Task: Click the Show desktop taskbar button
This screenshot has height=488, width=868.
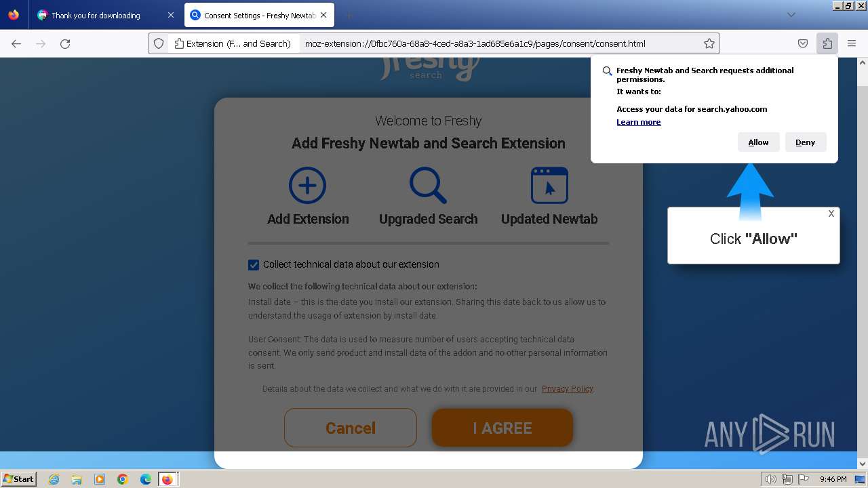Action: coord(860,479)
